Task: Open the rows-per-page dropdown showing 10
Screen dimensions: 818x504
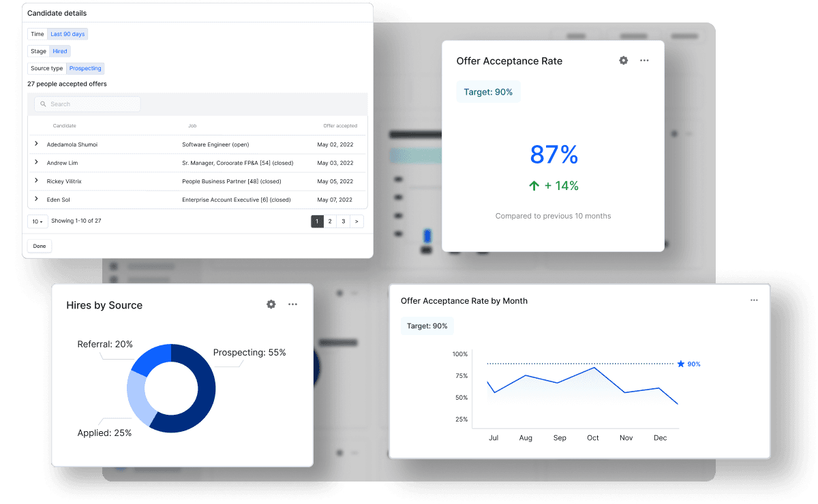Action: (x=37, y=221)
